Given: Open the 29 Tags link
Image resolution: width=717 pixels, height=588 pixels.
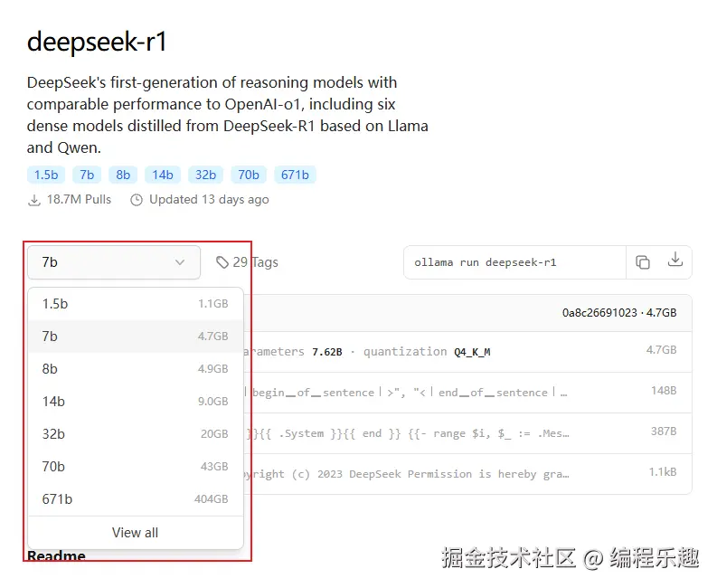Looking at the screenshot, I should (247, 262).
